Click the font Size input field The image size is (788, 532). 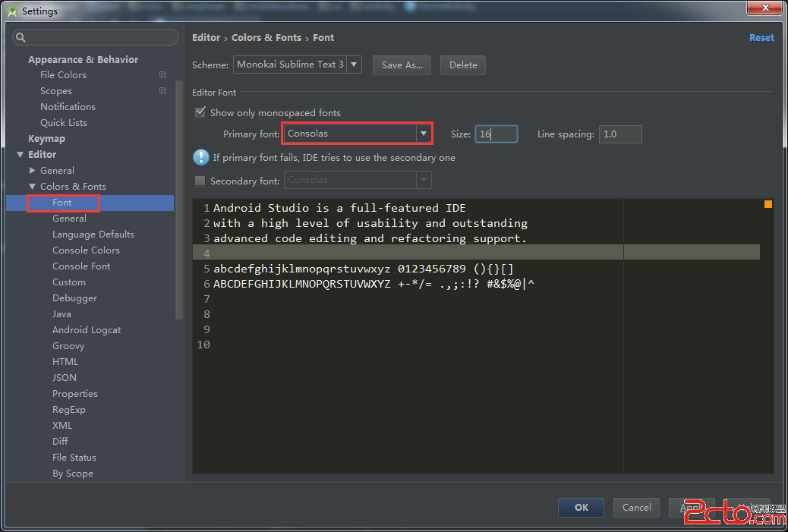pyautogui.click(x=496, y=134)
